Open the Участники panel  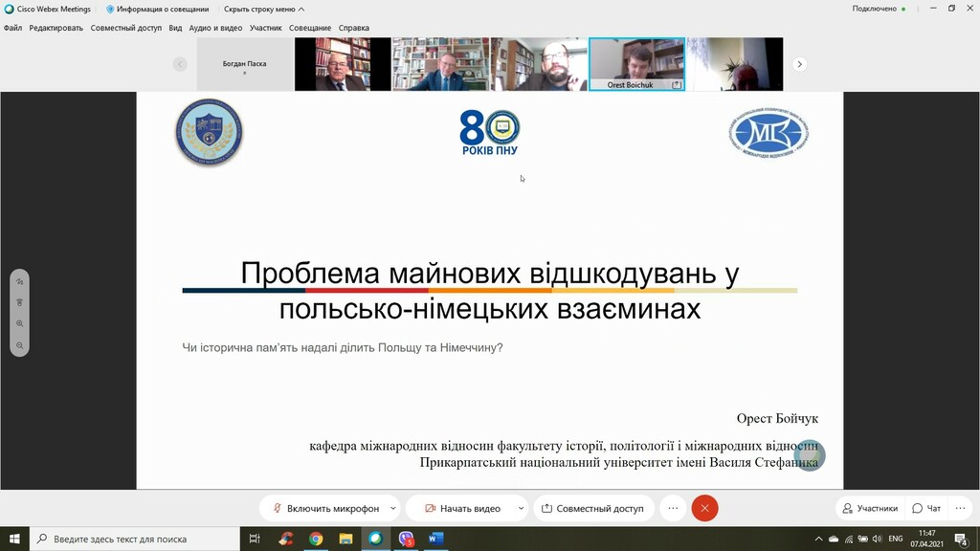click(x=870, y=508)
